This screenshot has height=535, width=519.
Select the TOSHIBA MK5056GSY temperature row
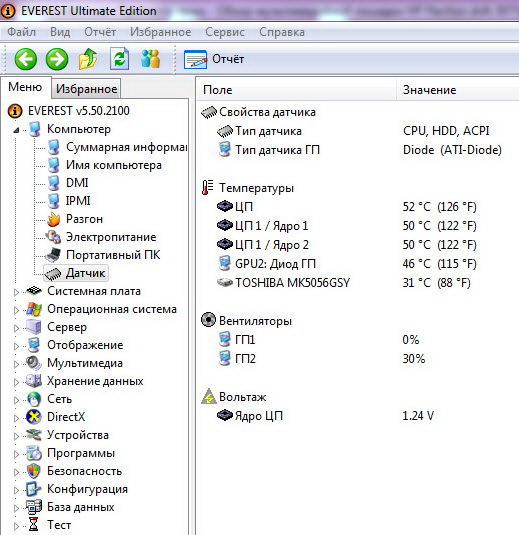click(358, 283)
